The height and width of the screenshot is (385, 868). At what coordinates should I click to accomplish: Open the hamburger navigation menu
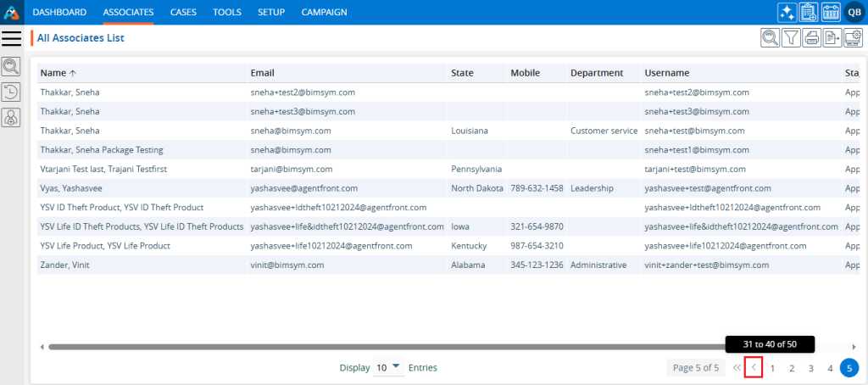point(11,38)
